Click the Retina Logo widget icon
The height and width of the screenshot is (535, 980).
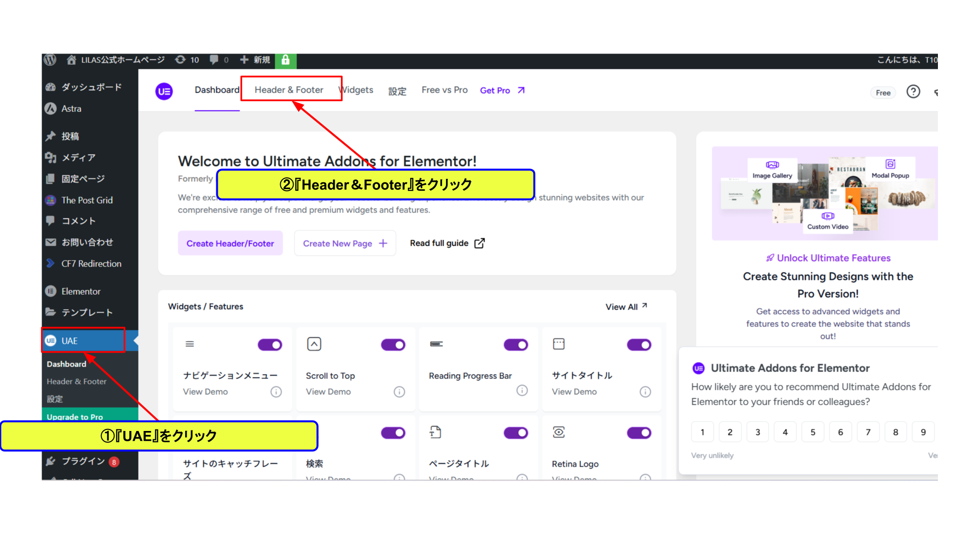[x=559, y=432]
